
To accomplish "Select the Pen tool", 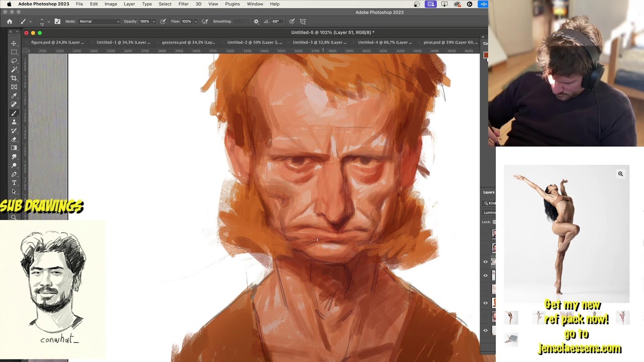I will (x=14, y=174).
